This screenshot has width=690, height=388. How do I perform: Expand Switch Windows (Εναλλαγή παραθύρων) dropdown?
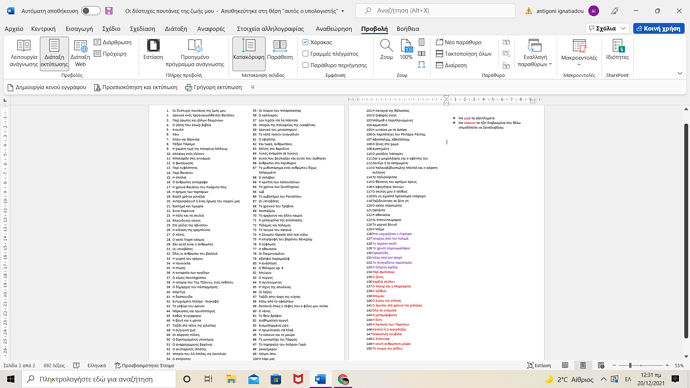click(535, 53)
